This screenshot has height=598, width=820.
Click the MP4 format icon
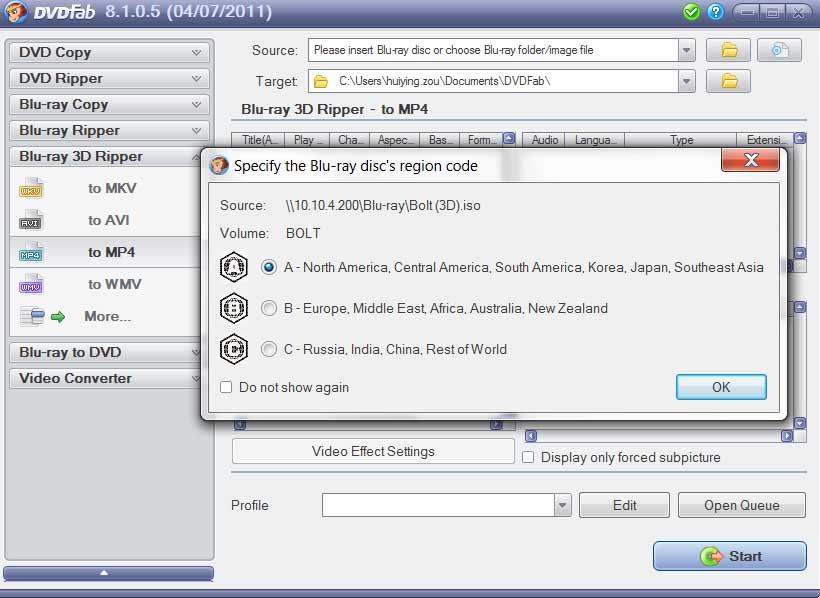[x=30, y=253]
